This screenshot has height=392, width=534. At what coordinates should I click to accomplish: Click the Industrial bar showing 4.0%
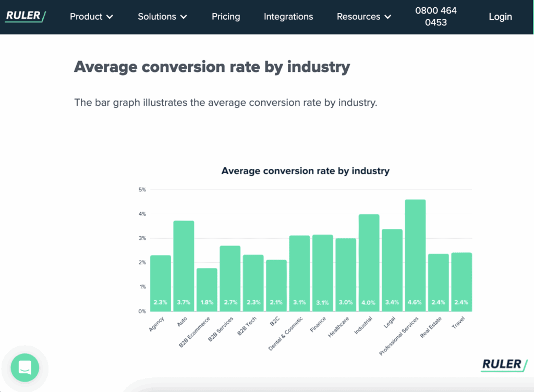369,263
